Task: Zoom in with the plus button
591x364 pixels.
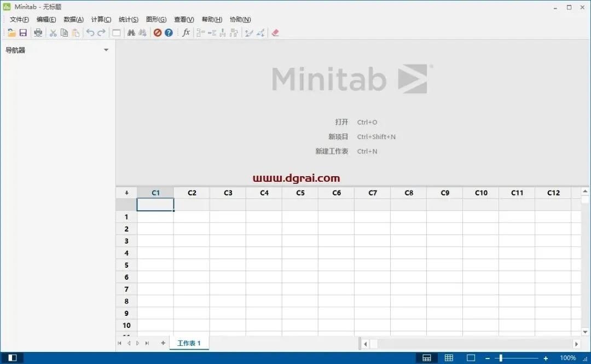Action: [x=546, y=358]
